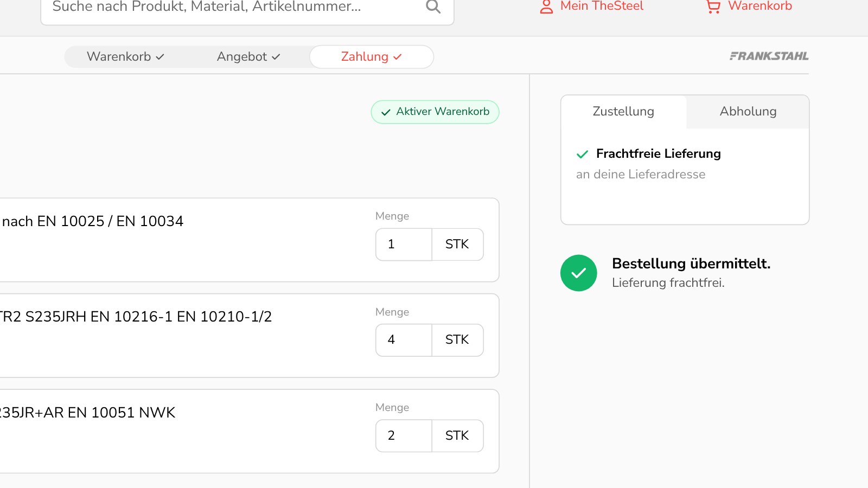Go to the Angebot checkout step
This screenshot has height=488, width=868.
point(248,56)
